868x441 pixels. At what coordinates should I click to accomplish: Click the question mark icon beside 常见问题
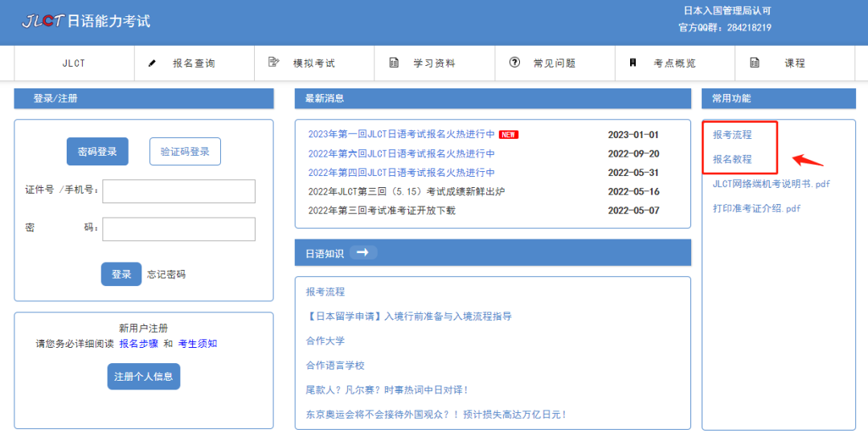pos(514,62)
